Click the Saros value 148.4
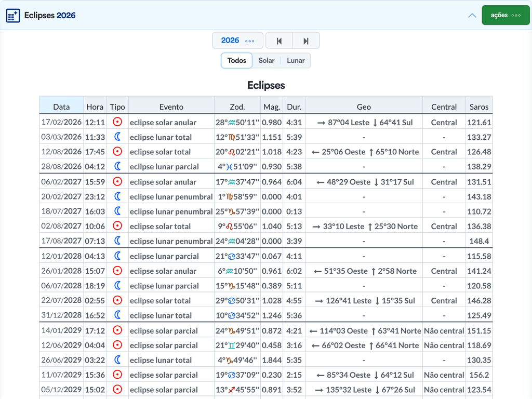 479,241
